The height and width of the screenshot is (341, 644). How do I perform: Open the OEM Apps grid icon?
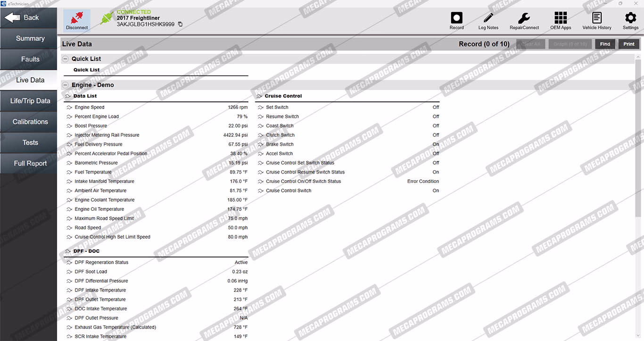point(561,18)
